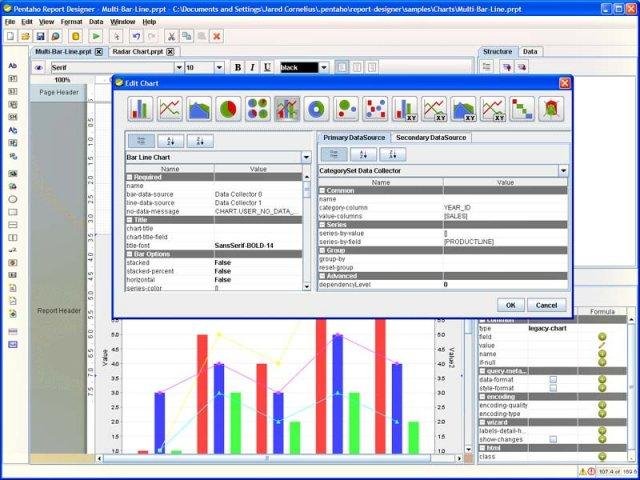Close the Multi-Bar-Line.prpt tab
Viewport: 640px width, 480px height.
[99, 52]
